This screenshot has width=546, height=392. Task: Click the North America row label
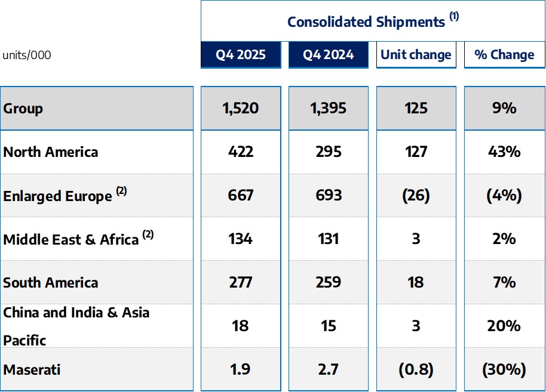pyautogui.click(x=51, y=152)
